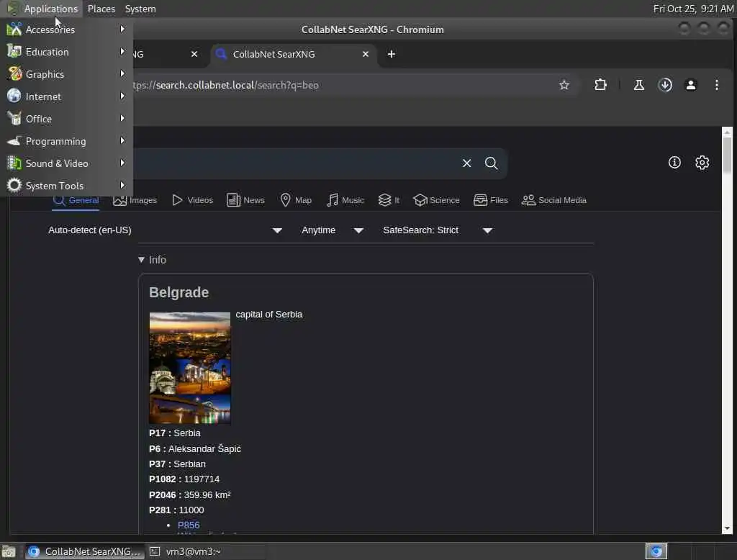Open the Extensions puzzle icon

coord(600,85)
